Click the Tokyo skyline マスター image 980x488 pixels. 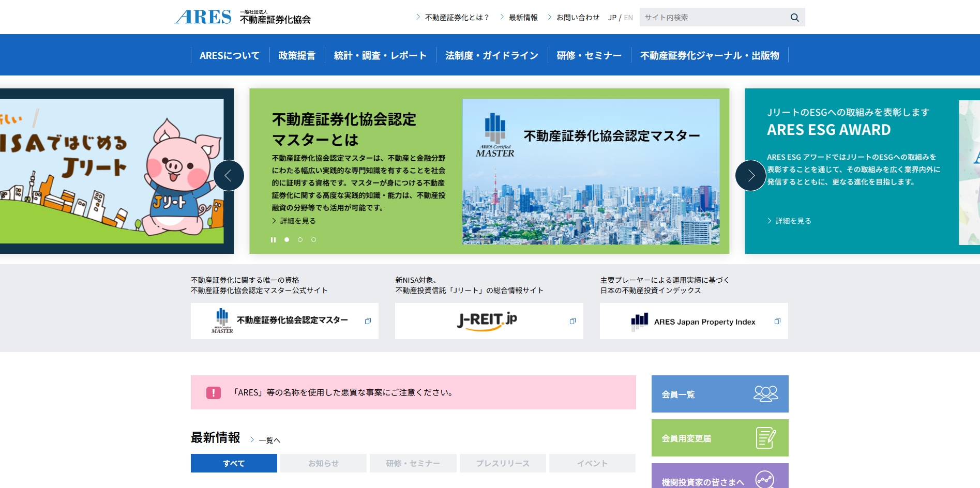pyautogui.click(x=591, y=172)
